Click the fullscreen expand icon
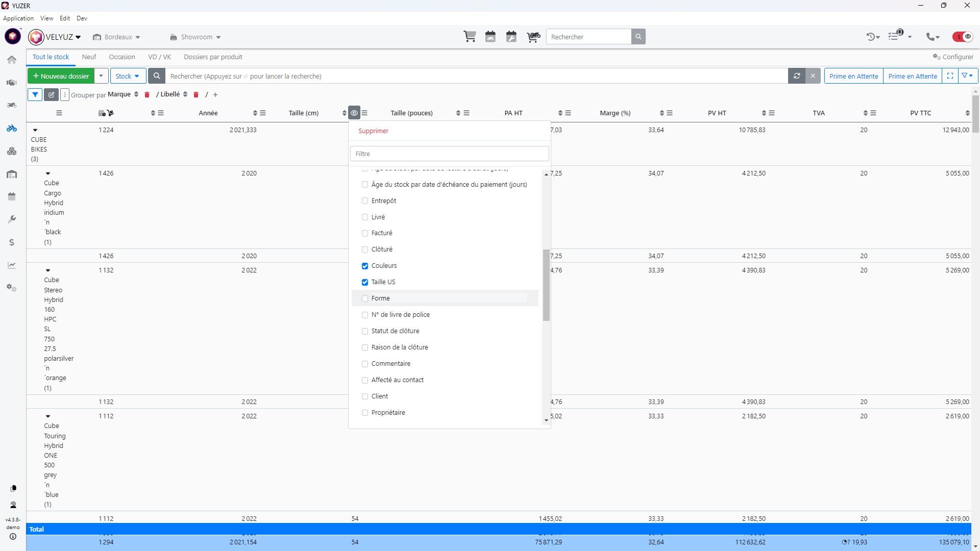 pos(950,76)
